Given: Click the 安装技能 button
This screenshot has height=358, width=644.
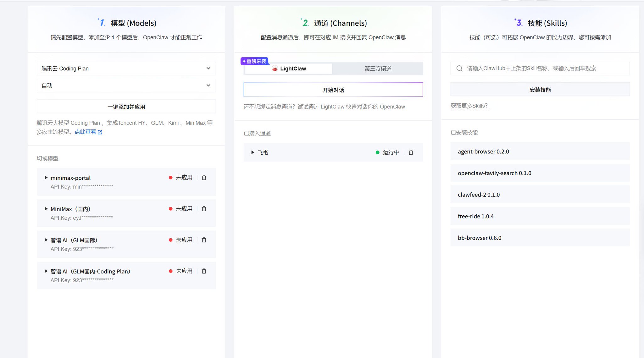Looking at the screenshot, I should coord(540,90).
